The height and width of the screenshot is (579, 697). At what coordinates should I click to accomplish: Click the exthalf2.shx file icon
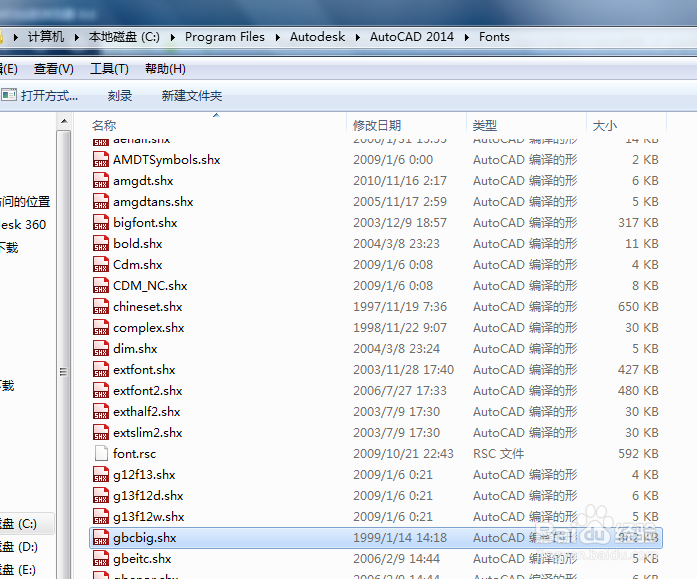[101, 411]
